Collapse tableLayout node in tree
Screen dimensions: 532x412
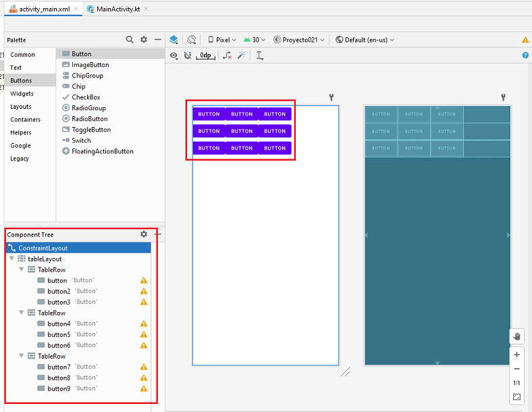pos(11,259)
